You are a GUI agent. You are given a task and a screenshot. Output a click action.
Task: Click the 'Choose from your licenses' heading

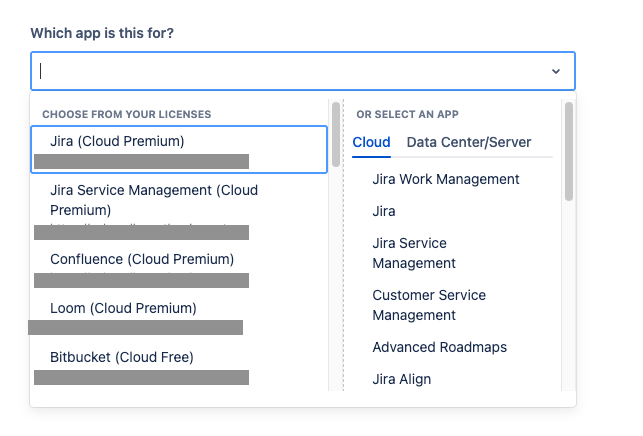pos(126,115)
